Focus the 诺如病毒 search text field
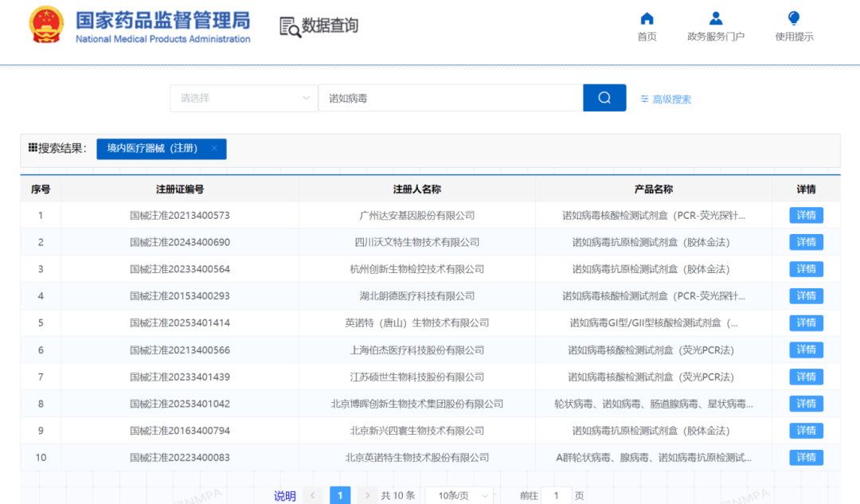860x504 pixels. pyautogui.click(x=451, y=98)
